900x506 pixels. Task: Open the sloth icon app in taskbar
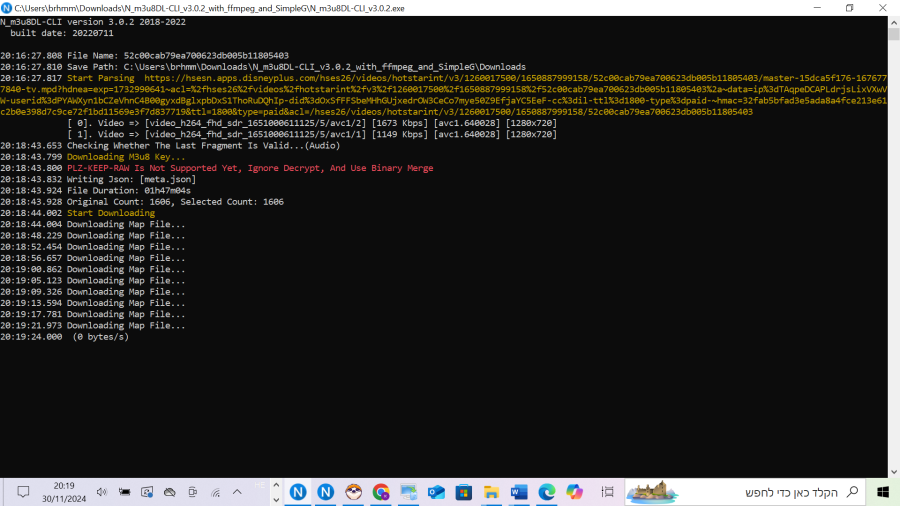tap(353, 492)
